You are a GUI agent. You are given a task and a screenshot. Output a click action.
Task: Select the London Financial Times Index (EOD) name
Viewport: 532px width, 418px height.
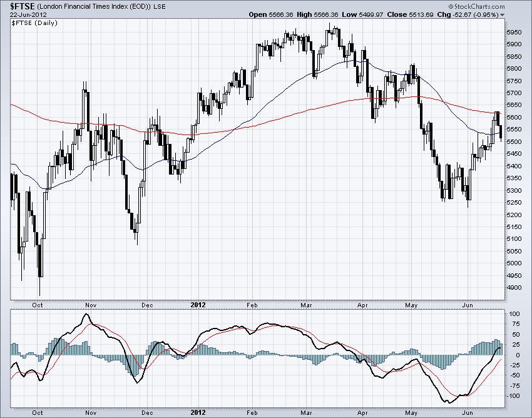[x=93, y=6]
